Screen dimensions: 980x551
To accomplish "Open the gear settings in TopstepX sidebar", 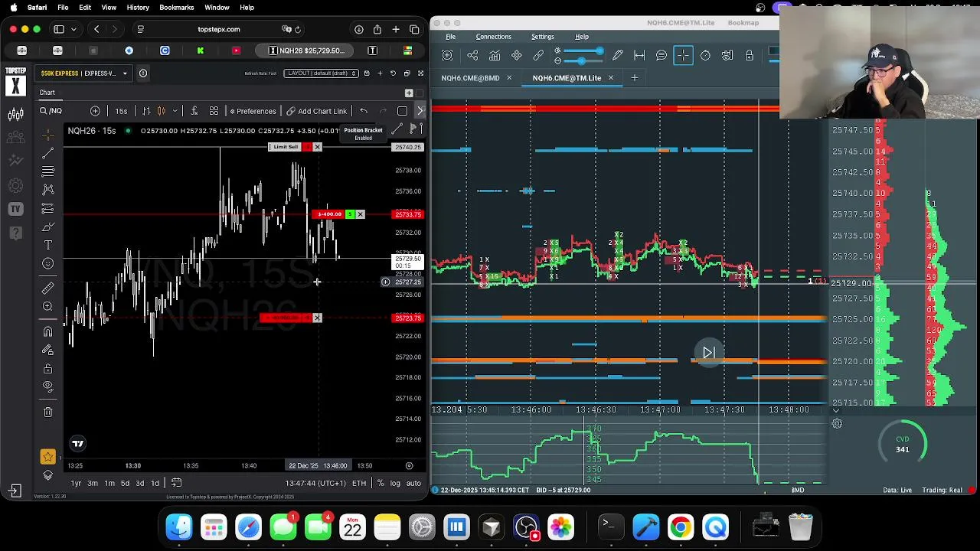I will click(15, 185).
